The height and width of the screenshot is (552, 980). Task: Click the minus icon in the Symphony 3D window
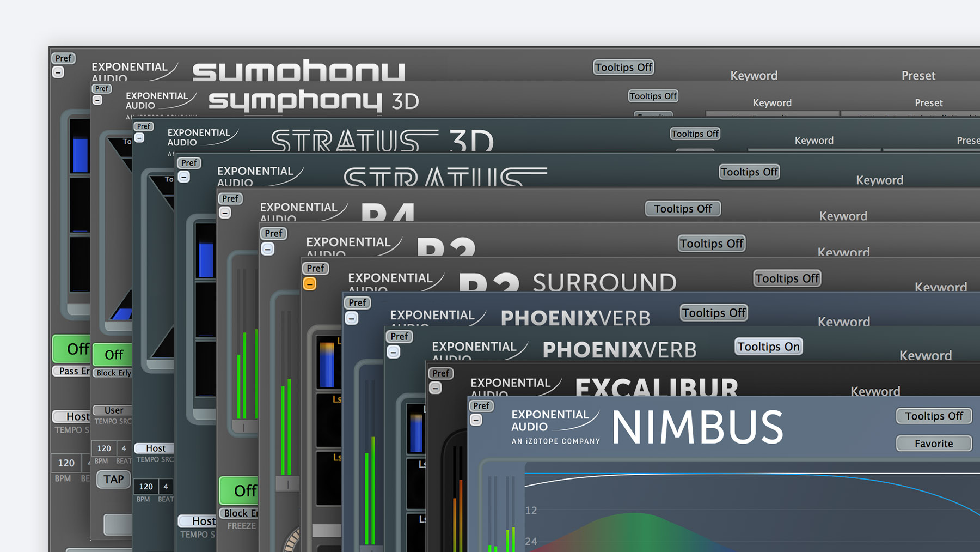(x=97, y=100)
